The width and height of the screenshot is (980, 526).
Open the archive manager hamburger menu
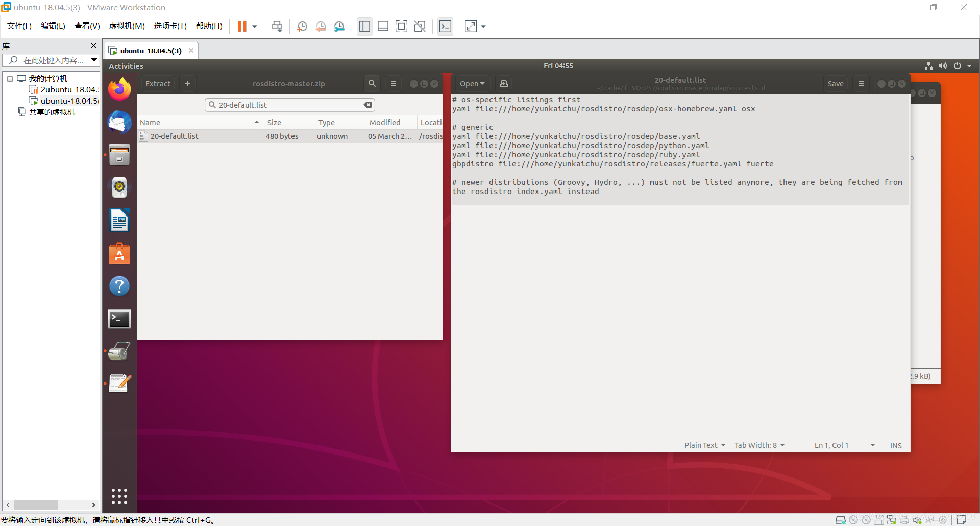[394, 84]
